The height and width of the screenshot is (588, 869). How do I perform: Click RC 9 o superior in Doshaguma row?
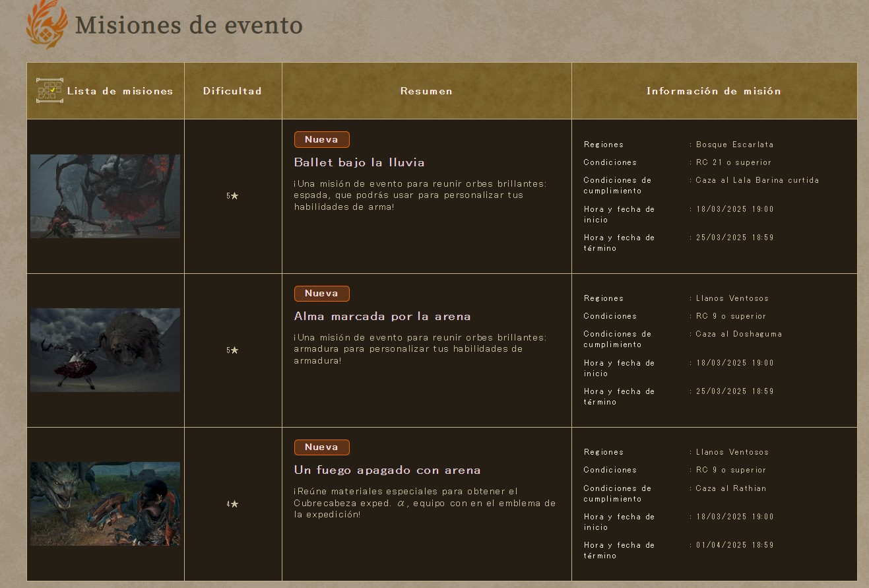coord(731,316)
